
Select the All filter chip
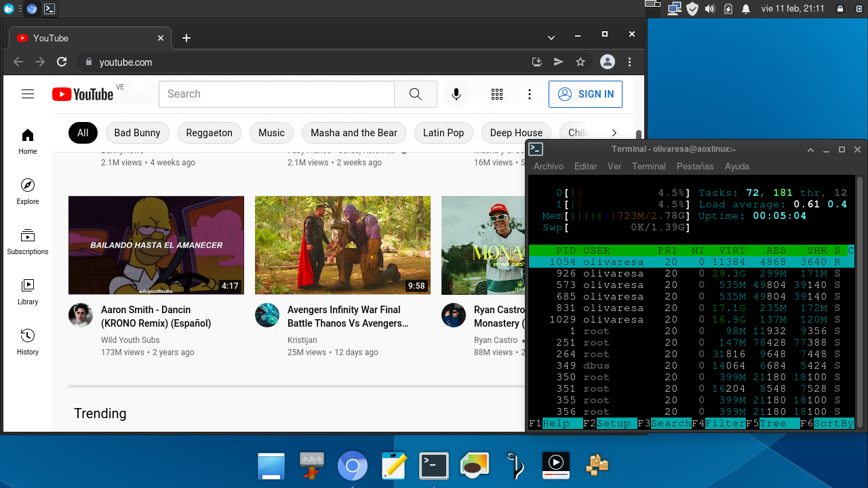[83, 133]
